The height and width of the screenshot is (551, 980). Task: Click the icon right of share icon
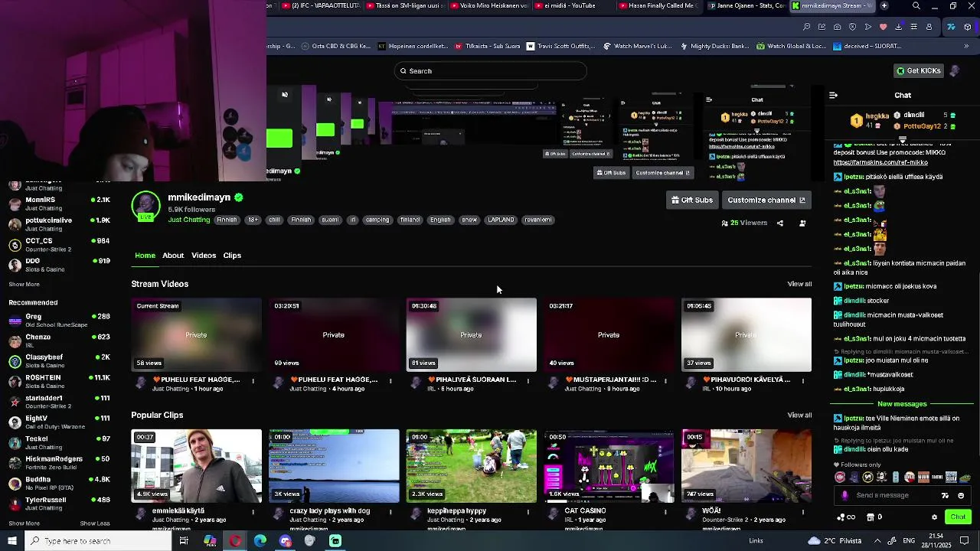point(802,223)
